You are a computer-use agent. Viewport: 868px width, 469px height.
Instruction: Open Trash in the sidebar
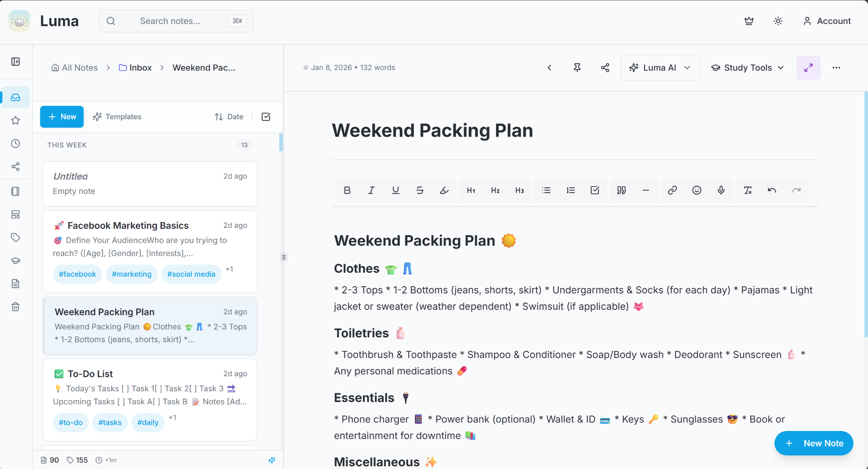tap(15, 307)
